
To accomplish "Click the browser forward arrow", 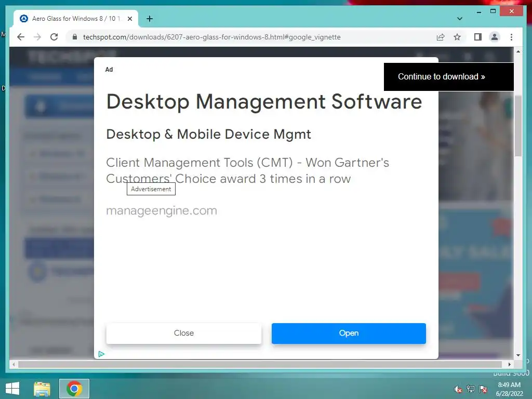I will [37, 37].
